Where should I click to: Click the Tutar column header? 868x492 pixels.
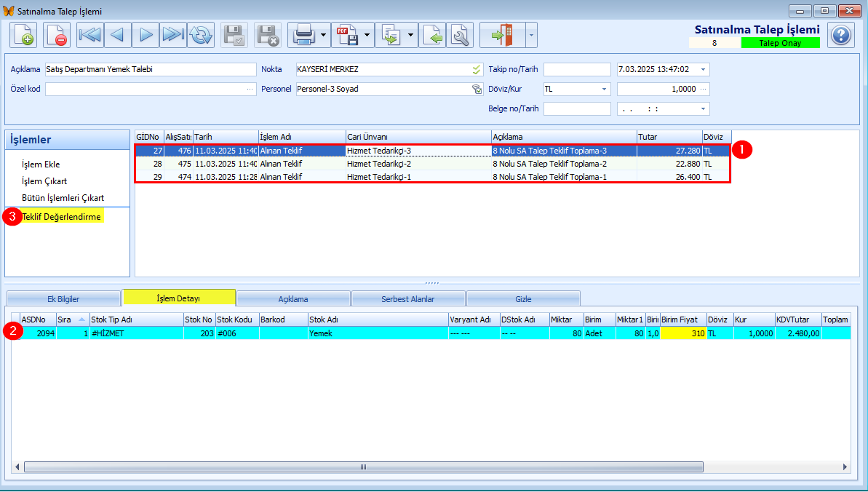(x=669, y=137)
